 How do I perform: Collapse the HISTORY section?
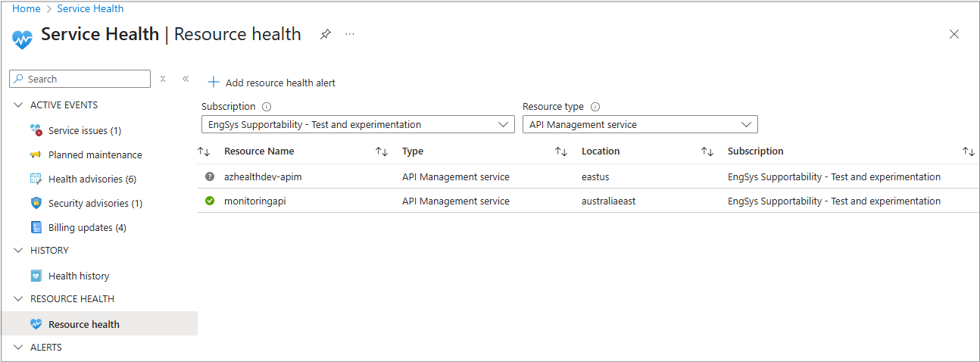click(18, 251)
